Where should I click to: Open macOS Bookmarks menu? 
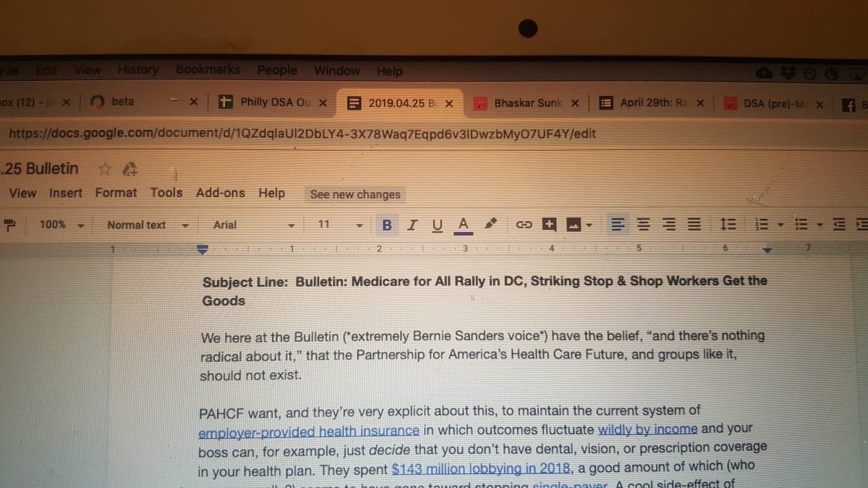click(x=208, y=70)
